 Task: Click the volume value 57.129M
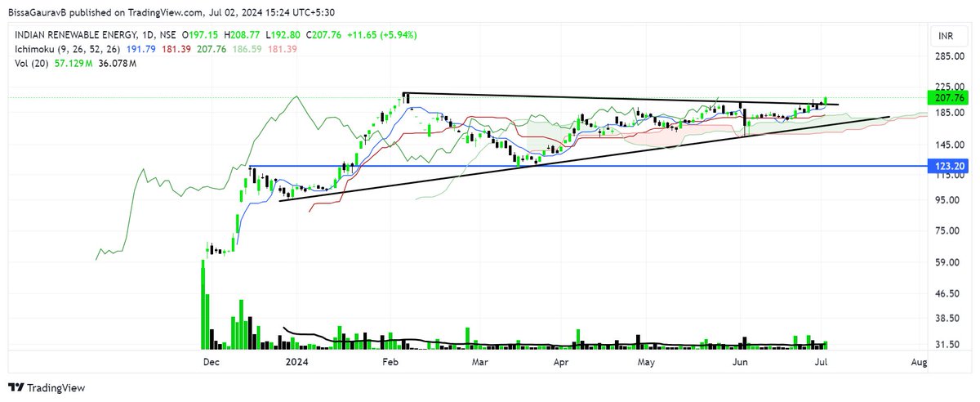click(x=75, y=63)
